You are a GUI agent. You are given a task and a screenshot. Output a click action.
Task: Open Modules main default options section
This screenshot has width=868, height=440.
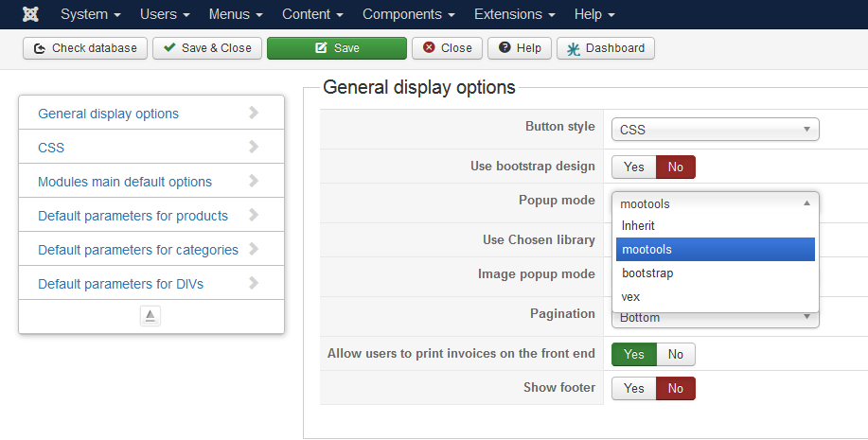pyautogui.click(x=125, y=181)
